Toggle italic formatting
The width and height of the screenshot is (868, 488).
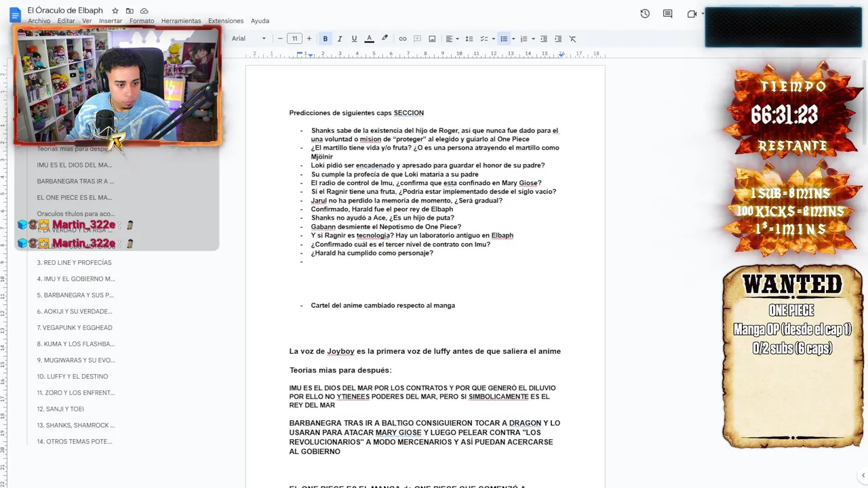pos(340,39)
